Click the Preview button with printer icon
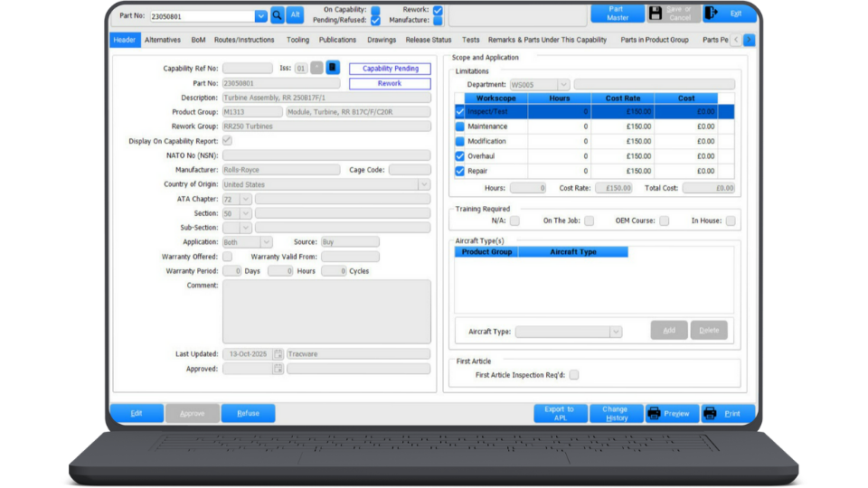Viewport: 868px width, 488px height. coord(669,414)
